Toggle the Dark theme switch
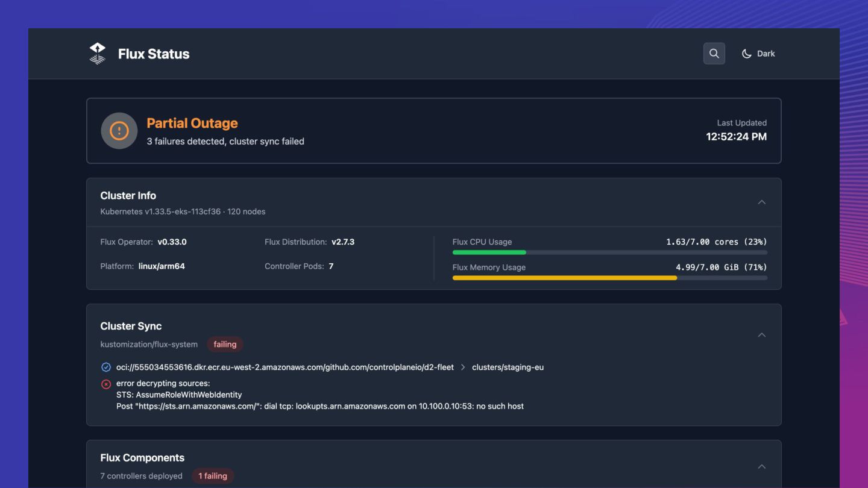Viewport: 868px width, 488px height. [758, 54]
